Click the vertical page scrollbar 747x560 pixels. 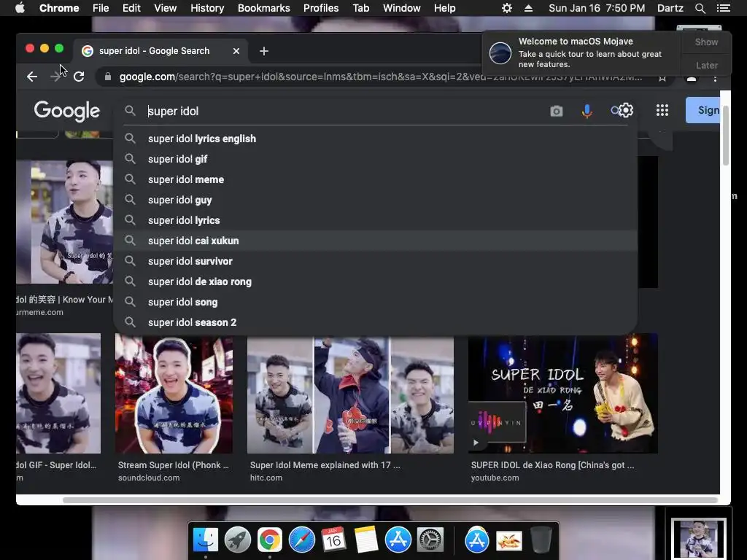[726, 136]
